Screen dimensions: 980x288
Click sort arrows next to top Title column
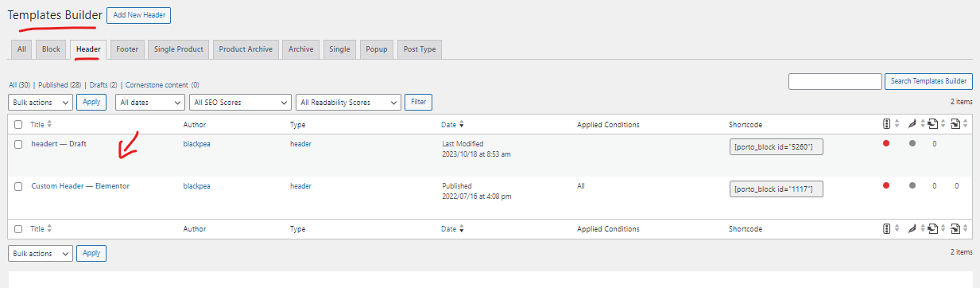[49, 124]
